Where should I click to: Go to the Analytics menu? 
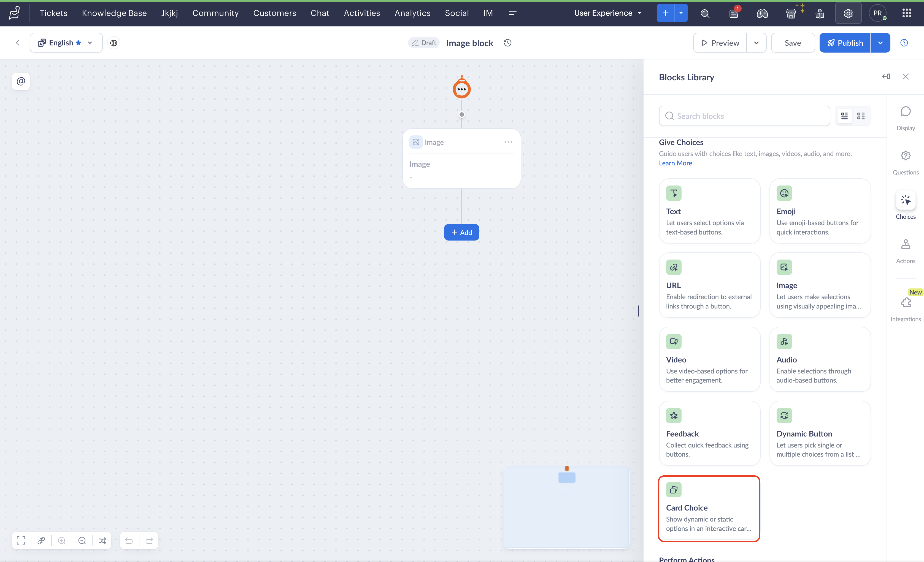point(412,13)
